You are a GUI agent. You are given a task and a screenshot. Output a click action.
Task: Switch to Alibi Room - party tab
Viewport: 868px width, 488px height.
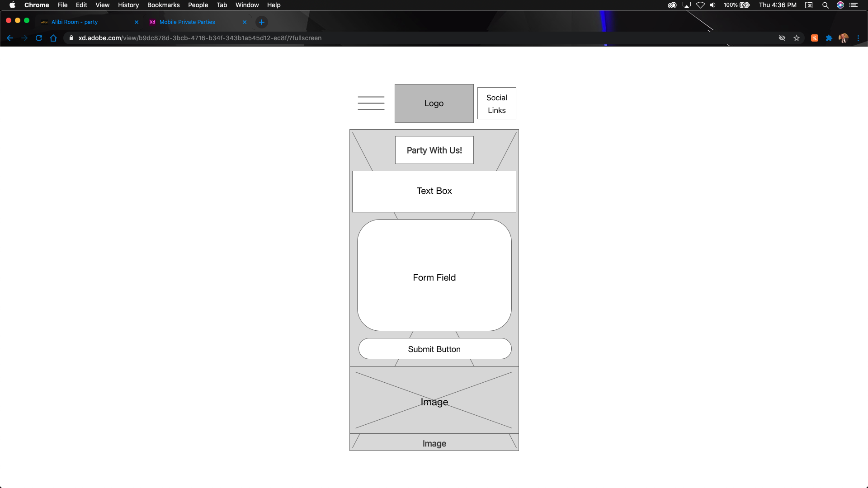(75, 22)
